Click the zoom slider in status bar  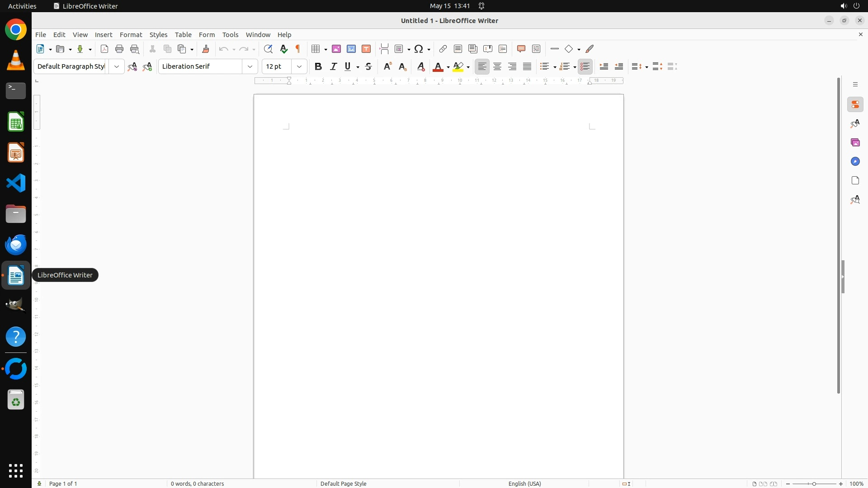point(814,484)
